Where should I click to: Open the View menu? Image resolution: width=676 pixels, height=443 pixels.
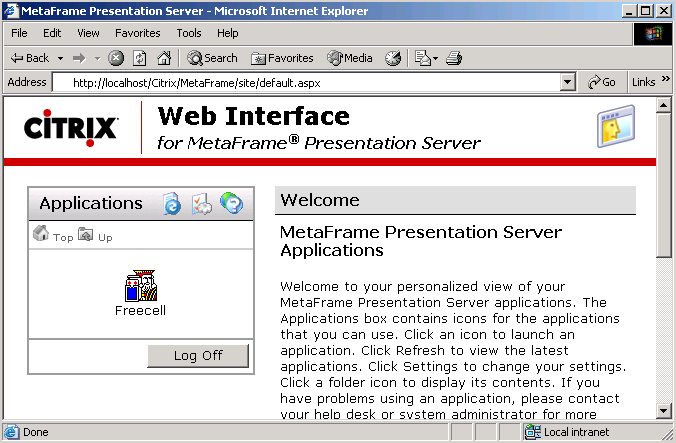point(88,33)
